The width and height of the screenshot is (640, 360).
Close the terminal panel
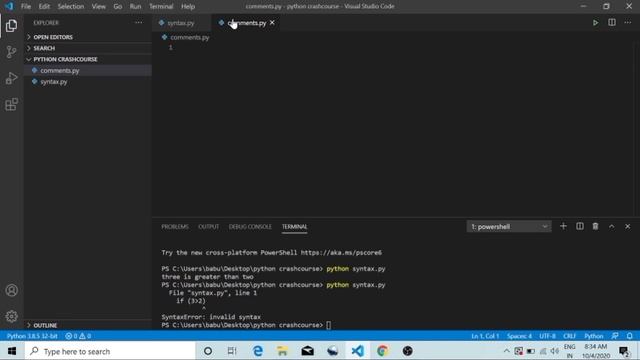pyautogui.click(x=628, y=226)
